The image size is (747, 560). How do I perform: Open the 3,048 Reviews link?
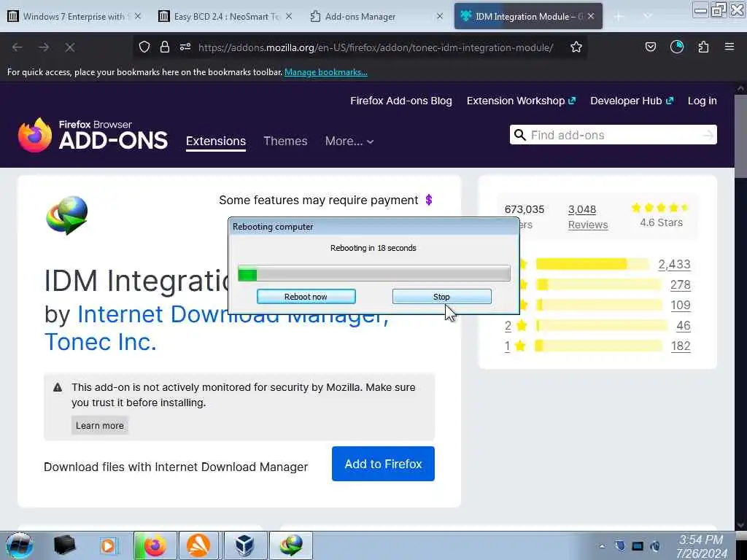[588, 217]
